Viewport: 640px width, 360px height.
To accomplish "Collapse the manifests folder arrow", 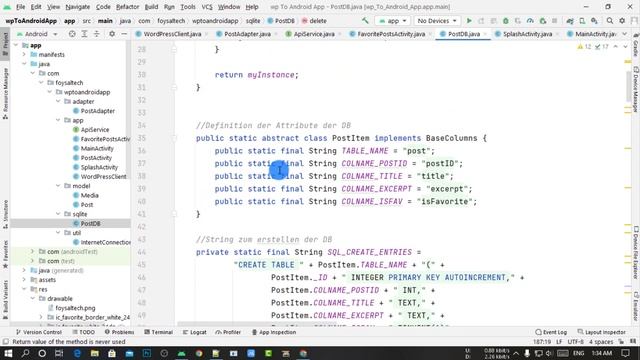I will 24,54.
